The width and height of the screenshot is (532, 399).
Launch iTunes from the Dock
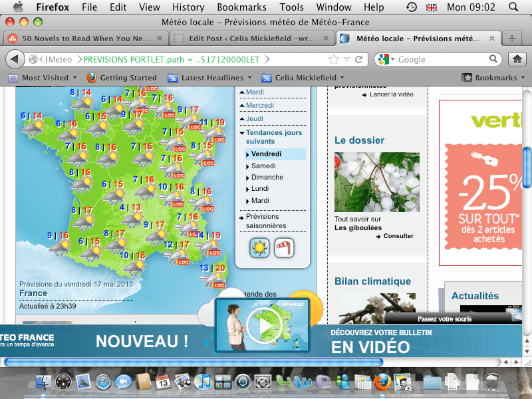[203, 382]
